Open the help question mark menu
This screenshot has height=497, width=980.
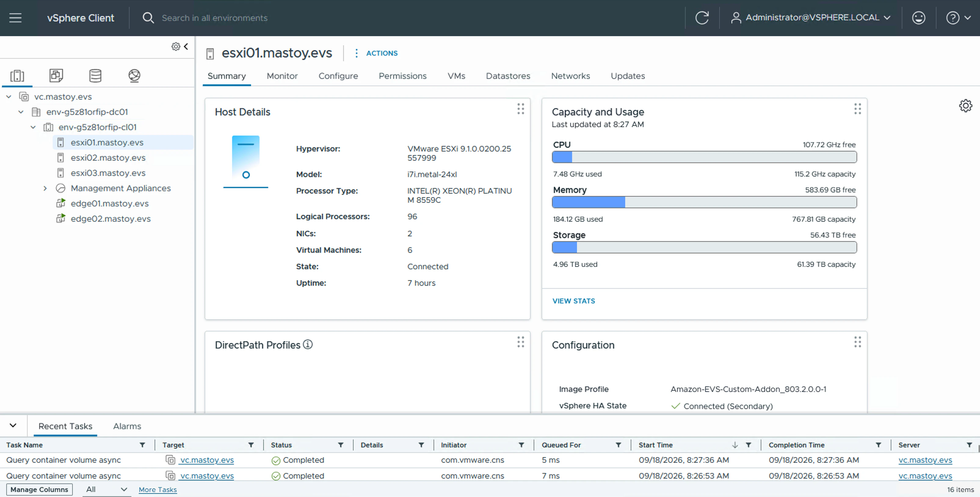pos(958,18)
